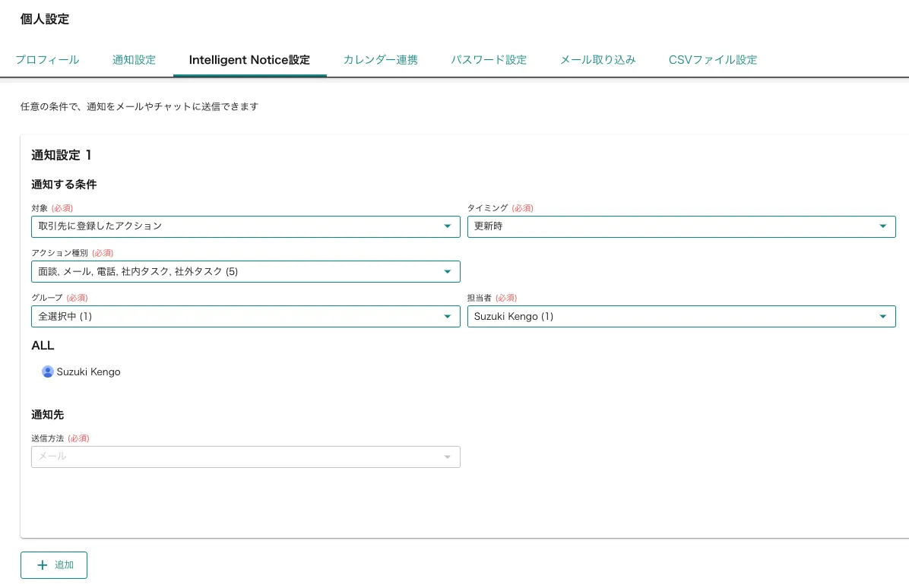Open the タイミング dropdown set to 更新時
Viewport: 909px width, 588px height.
[669, 226]
